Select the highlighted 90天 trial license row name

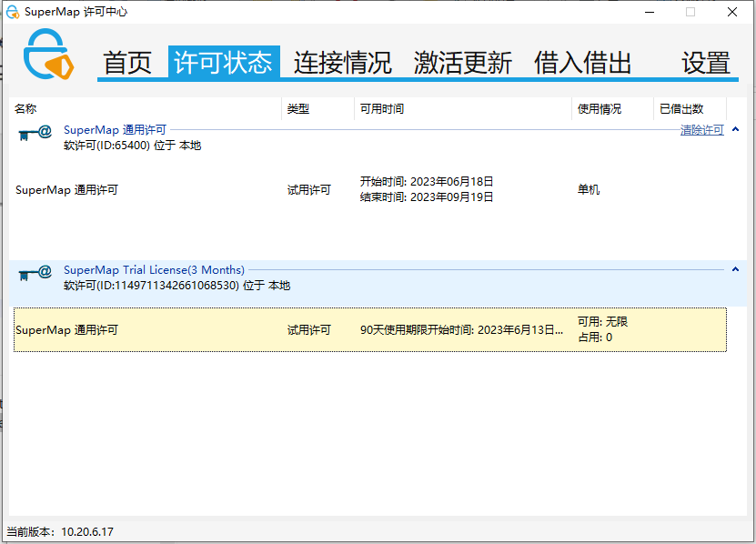point(66,330)
